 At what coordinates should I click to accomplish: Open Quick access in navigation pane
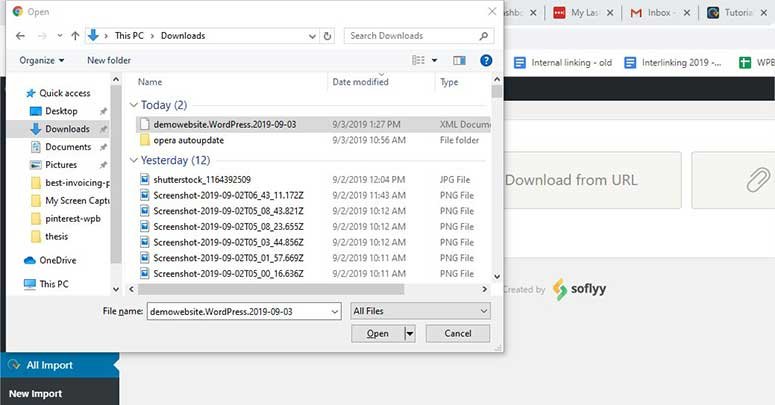[64, 93]
